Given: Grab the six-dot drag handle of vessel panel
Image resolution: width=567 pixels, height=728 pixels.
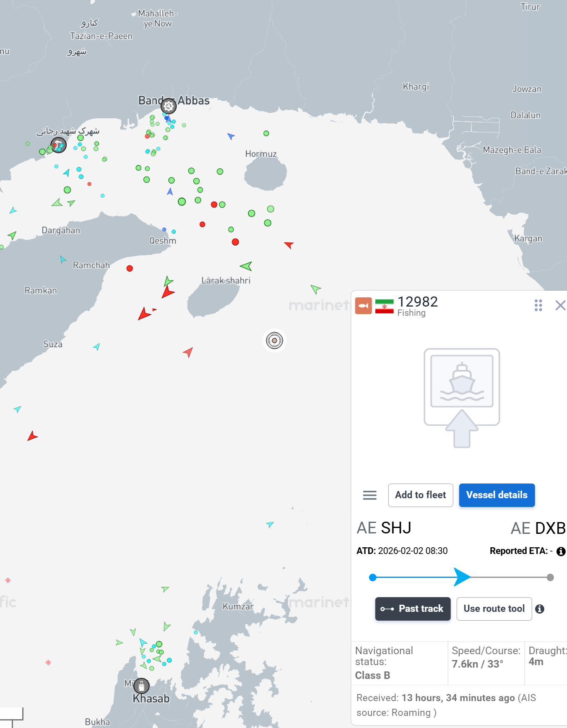Looking at the screenshot, I should (538, 305).
